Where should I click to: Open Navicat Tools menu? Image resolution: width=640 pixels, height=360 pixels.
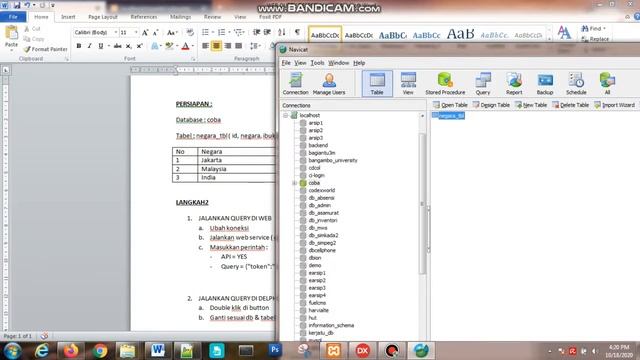coord(317,63)
